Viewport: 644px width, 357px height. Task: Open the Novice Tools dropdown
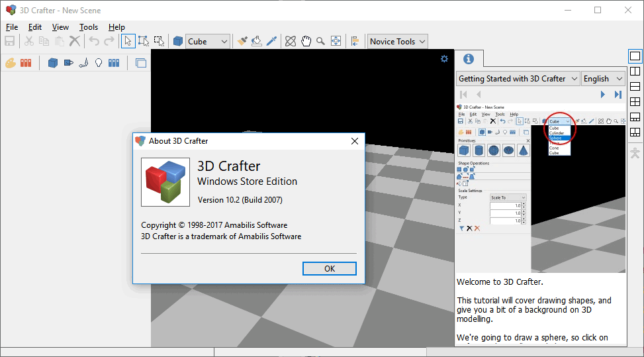(397, 42)
